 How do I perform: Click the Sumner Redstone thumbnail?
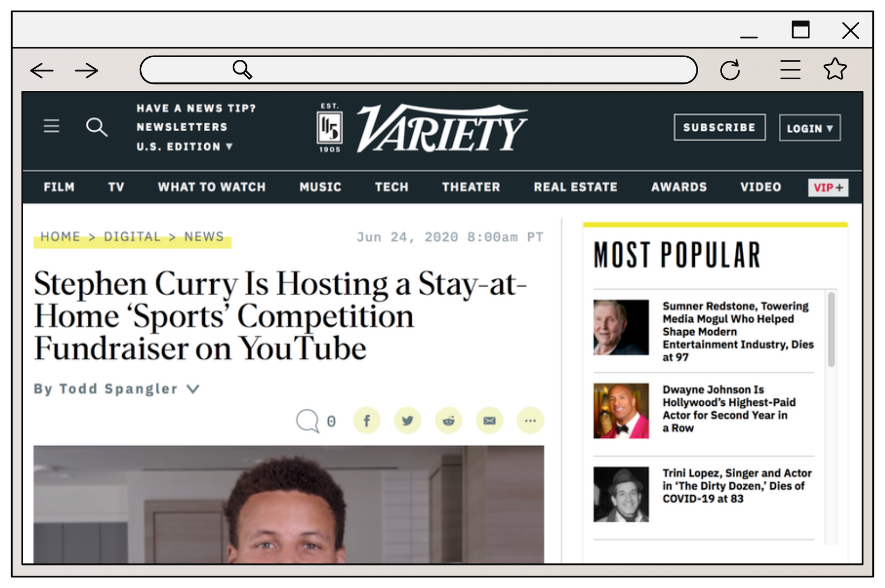click(621, 327)
